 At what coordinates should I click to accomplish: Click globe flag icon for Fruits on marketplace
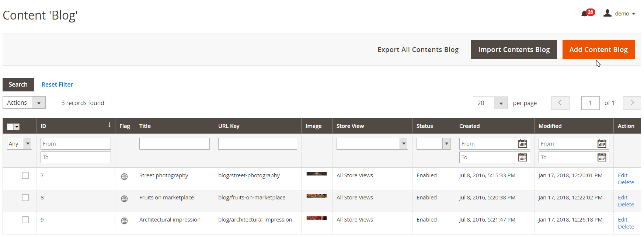(124, 199)
